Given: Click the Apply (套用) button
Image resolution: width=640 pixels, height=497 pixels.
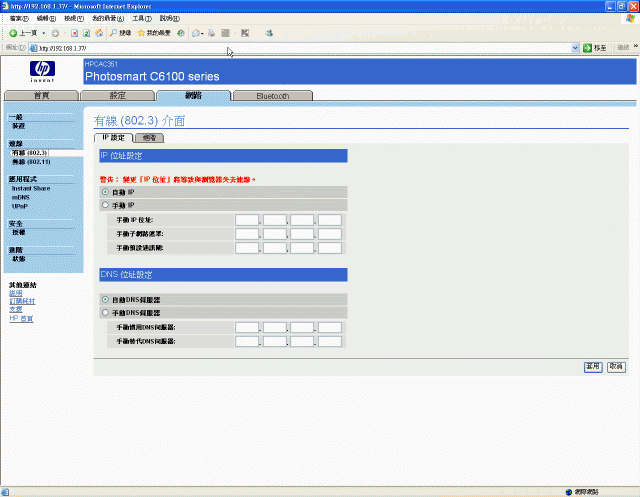Looking at the screenshot, I should point(593,367).
